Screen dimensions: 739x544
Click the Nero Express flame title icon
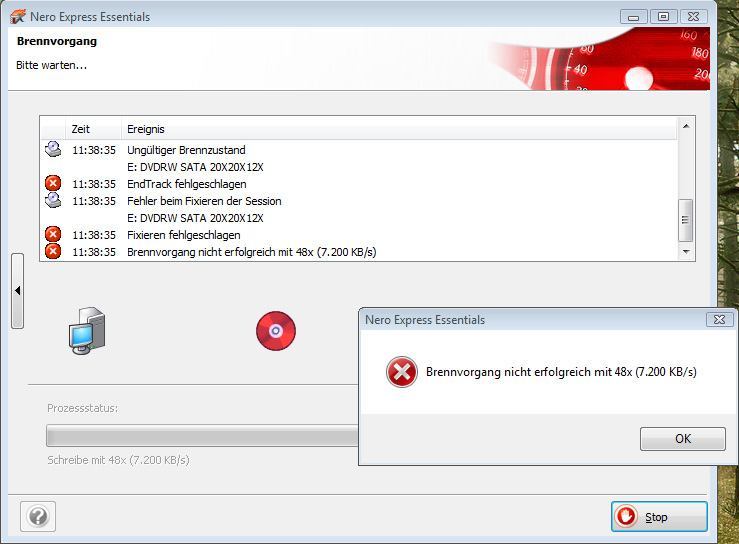(x=17, y=17)
